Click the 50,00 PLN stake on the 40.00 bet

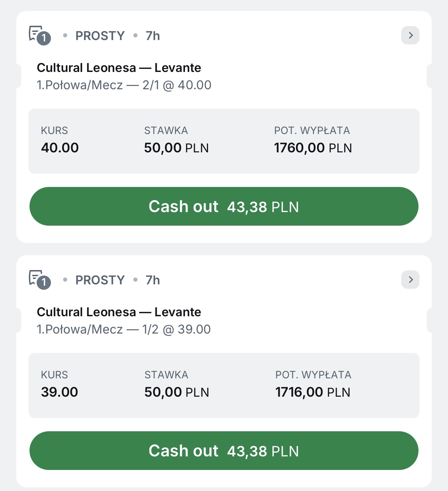tap(176, 148)
